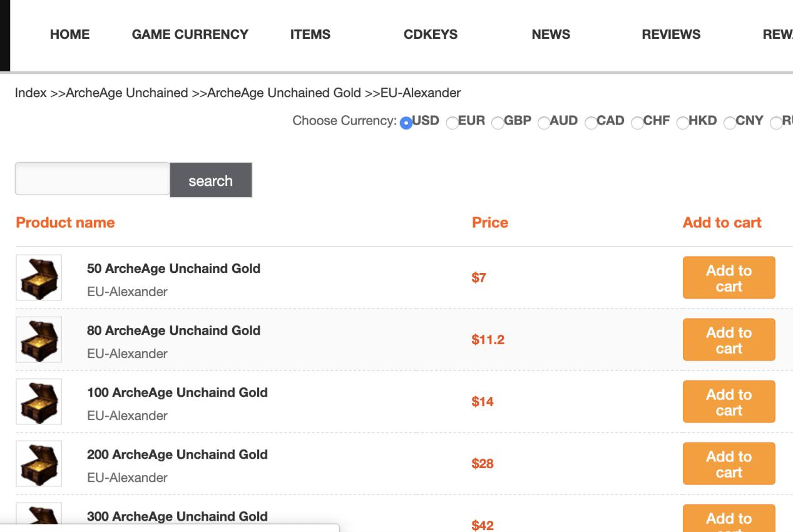The width and height of the screenshot is (793, 532).
Task: Click the product search input field
Action: point(93,179)
